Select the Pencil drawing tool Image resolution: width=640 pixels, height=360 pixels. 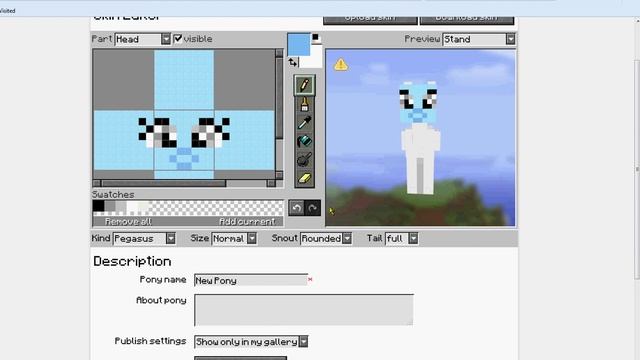(x=304, y=85)
